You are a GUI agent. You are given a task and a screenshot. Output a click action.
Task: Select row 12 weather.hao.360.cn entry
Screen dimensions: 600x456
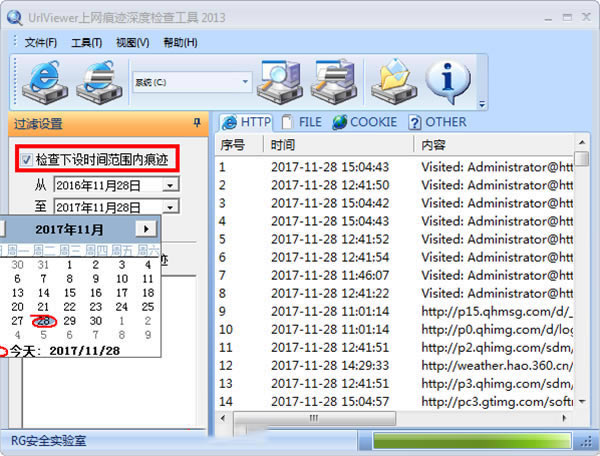pyautogui.click(x=395, y=365)
